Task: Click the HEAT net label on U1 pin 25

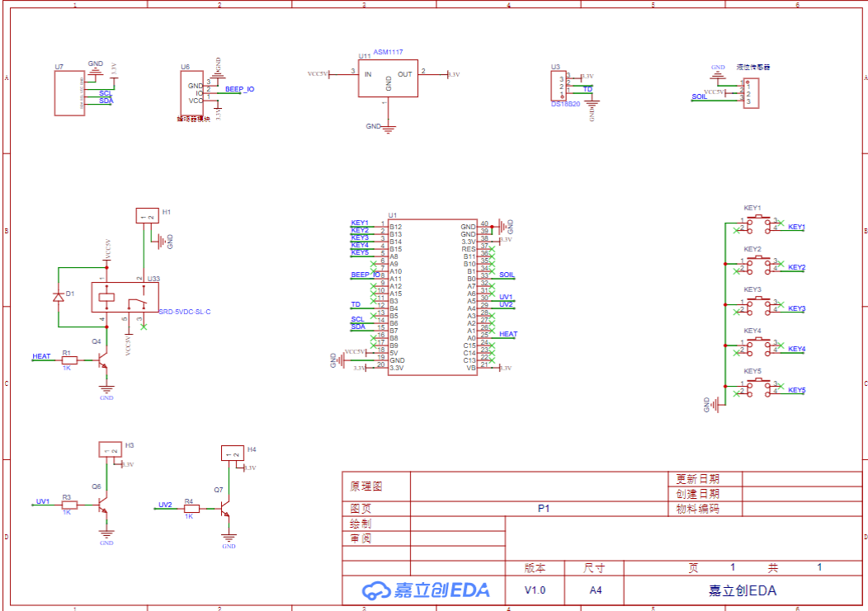Action: pos(508,334)
